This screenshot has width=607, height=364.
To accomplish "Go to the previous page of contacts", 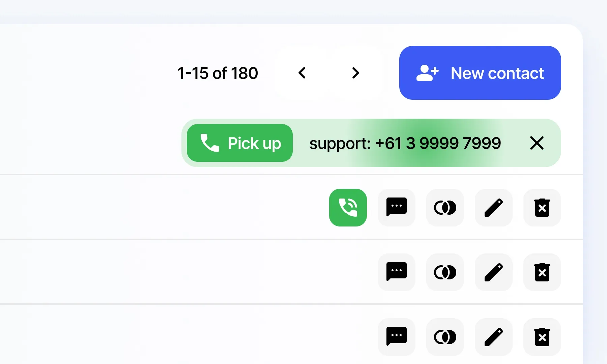I will click(302, 73).
